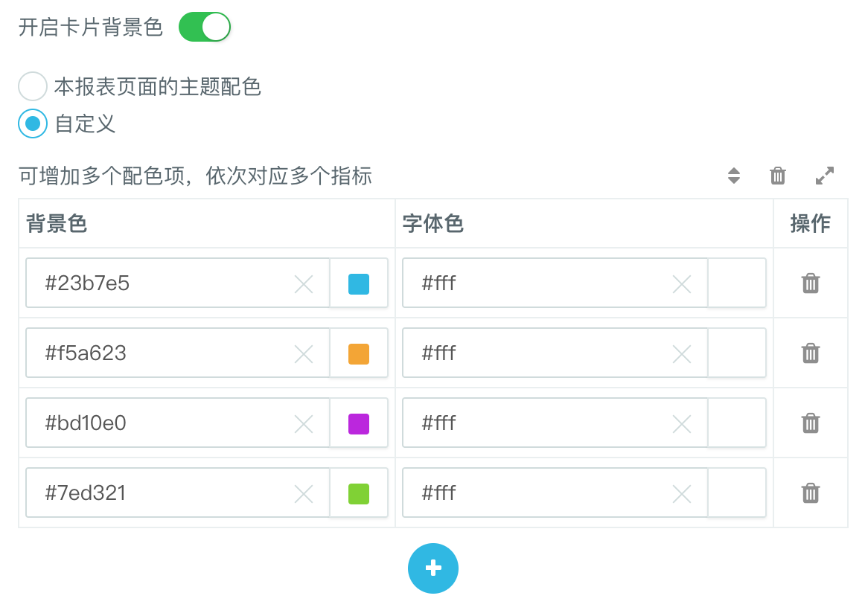Clear the font color field in the #7ed321 row

[682, 494]
